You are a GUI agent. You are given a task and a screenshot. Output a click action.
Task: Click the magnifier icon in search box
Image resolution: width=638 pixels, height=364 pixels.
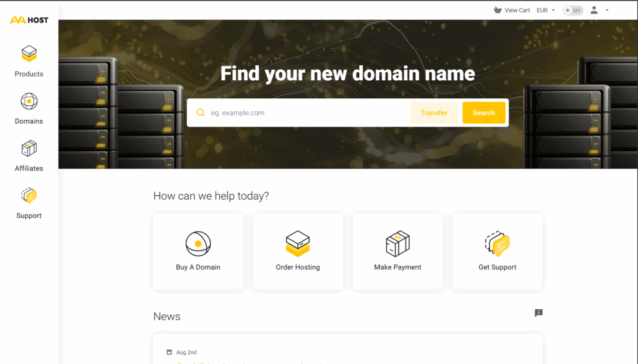(x=201, y=113)
